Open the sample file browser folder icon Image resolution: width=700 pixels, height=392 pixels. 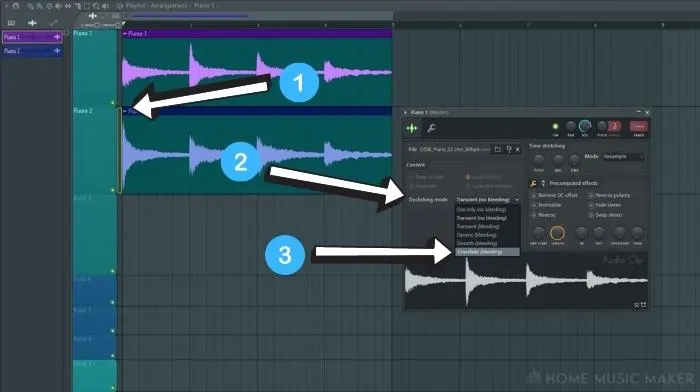pyautogui.click(x=498, y=150)
